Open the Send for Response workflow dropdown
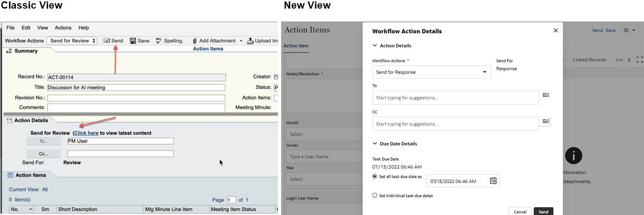The height and width of the screenshot is (215, 644). (431, 72)
